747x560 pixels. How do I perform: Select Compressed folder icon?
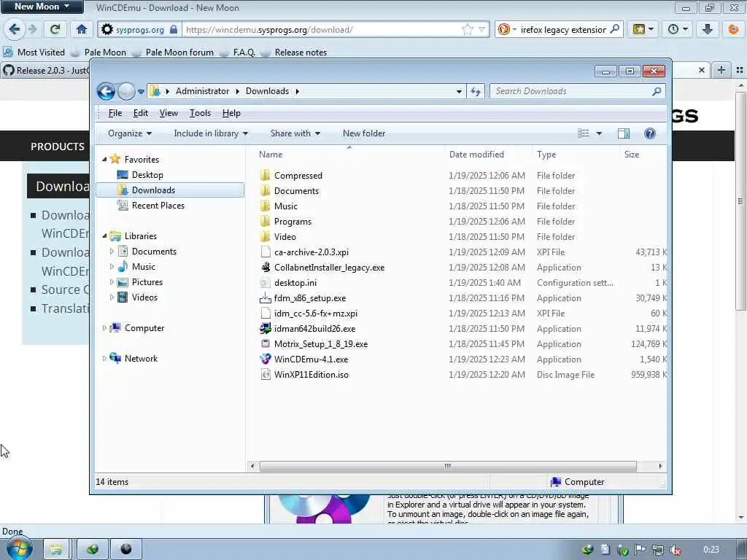pyautogui.click(x=266, y=175)
